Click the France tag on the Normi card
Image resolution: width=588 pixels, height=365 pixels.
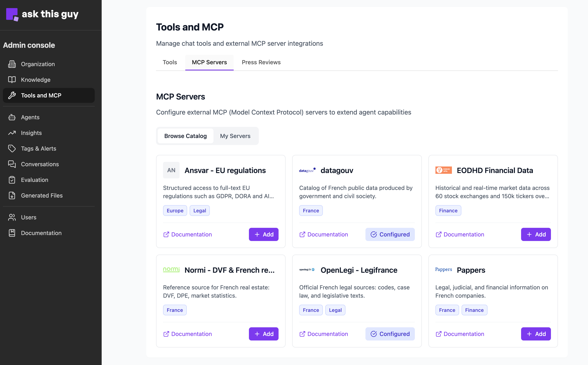(x=175, y=310)
